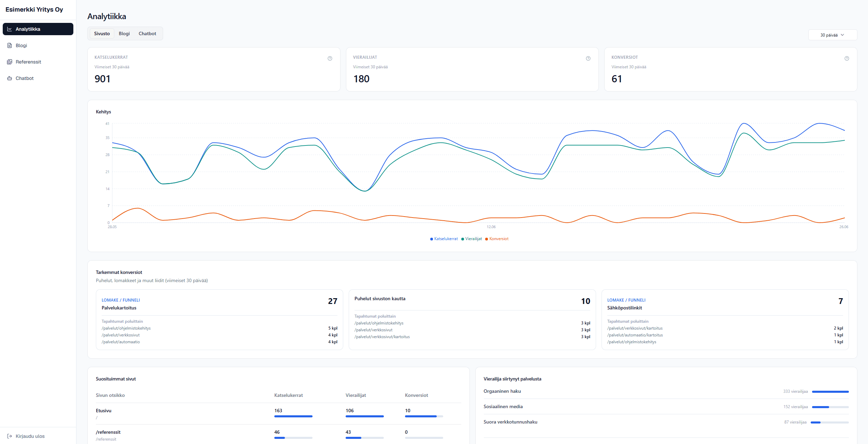Click the Orgaaninen haku visitors bar
The width and height of the screenshot is (868, 444).
830,392
